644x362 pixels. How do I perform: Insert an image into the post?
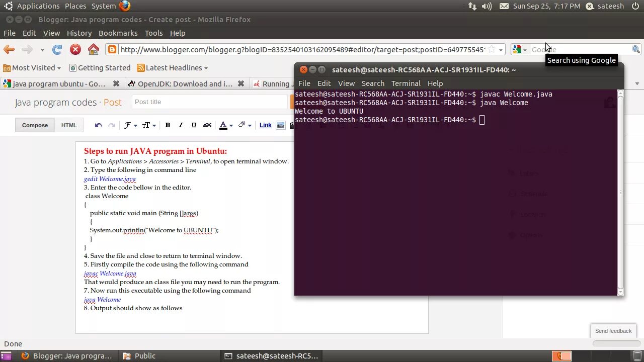pyautogui.click(x=281, y=125)
